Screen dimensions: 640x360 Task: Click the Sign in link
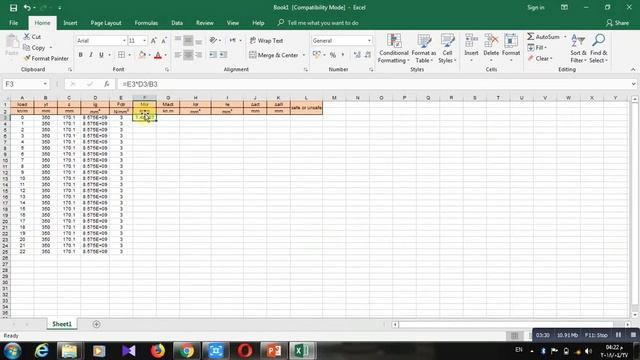pyautogui.click(x=536, y=7)
